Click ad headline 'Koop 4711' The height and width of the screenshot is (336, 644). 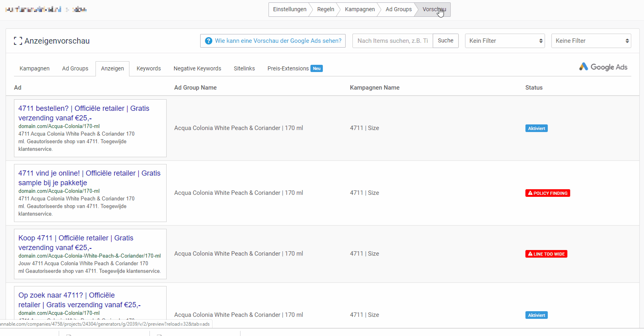click(76, 243)
